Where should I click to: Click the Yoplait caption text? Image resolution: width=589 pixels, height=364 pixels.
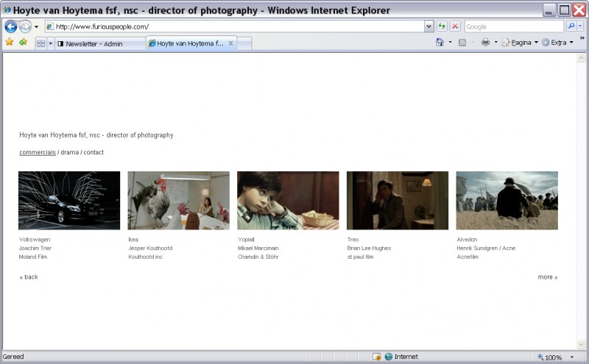point(246,240)
